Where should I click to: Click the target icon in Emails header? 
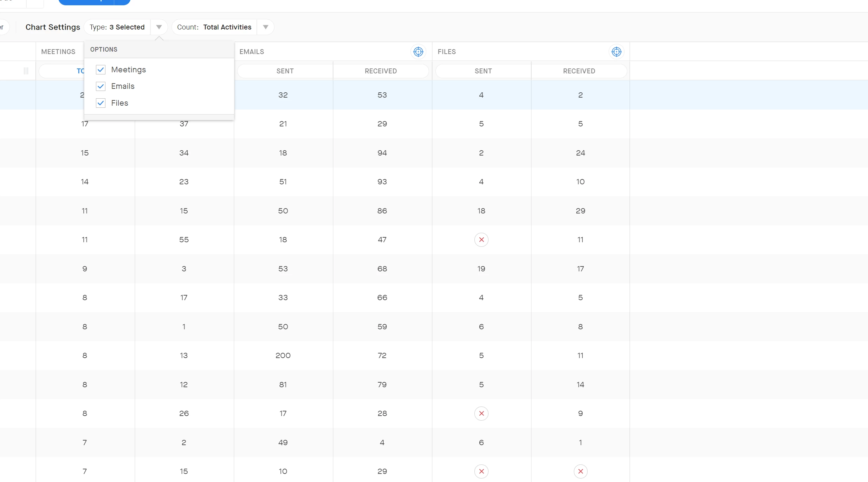coord(418,52)
